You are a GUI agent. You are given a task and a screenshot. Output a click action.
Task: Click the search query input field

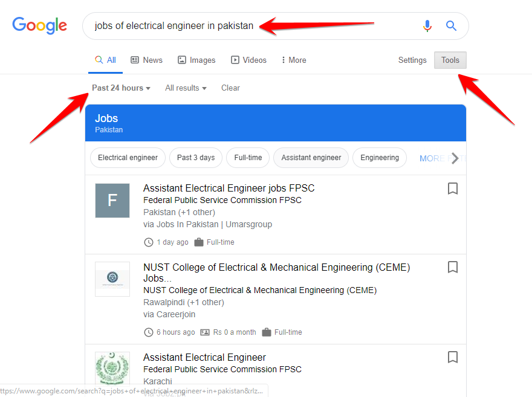pos(251,26)
